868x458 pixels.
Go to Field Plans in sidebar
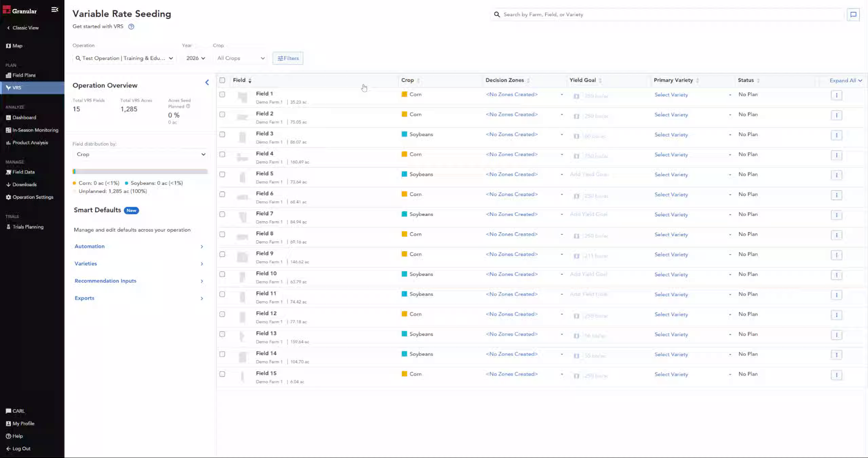click(x=24, y=75)
